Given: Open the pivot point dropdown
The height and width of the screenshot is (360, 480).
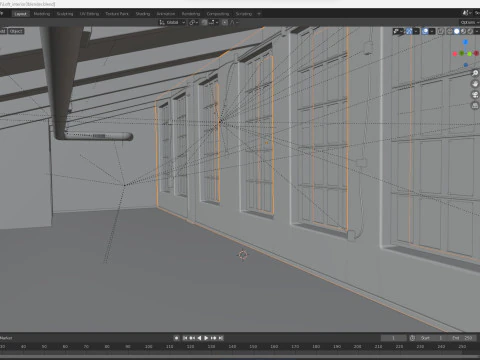Looking at the screenshot, I should pyautogui.click(x=194, y=22).
